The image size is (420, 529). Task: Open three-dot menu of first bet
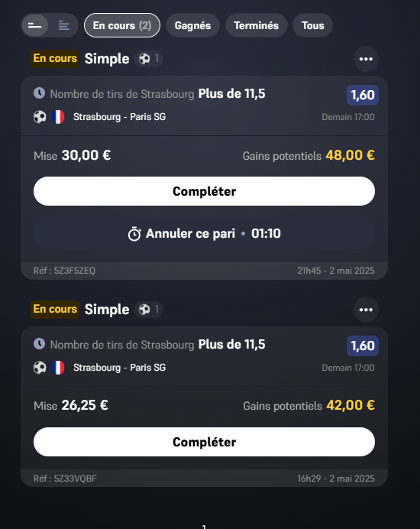tap(366, 59)
